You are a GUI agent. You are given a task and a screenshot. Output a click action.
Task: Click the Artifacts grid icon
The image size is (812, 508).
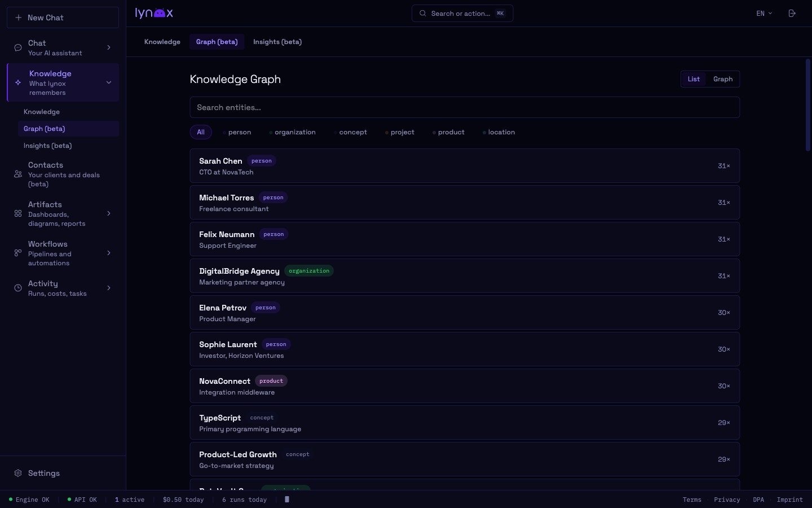point(18,213)
